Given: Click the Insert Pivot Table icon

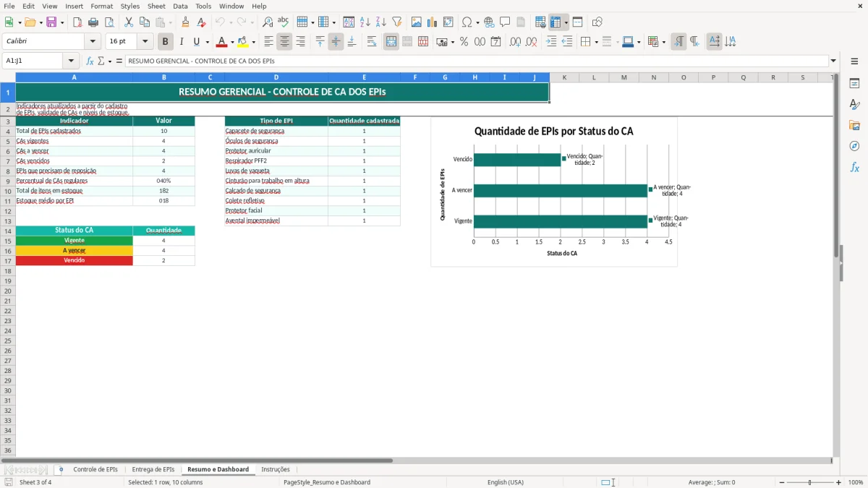Looking at the screenshot, I should tap(448, 22).
